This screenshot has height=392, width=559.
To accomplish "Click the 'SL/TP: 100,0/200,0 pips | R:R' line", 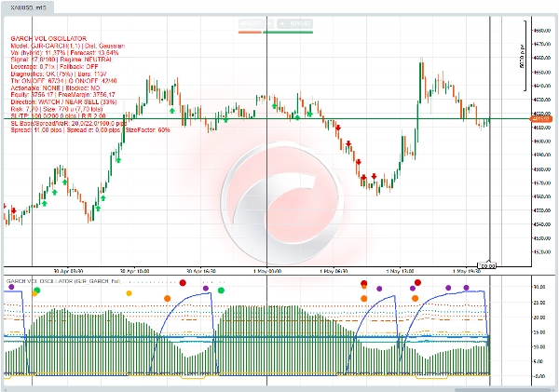I will pyautogui.click(x=58, y=115).
